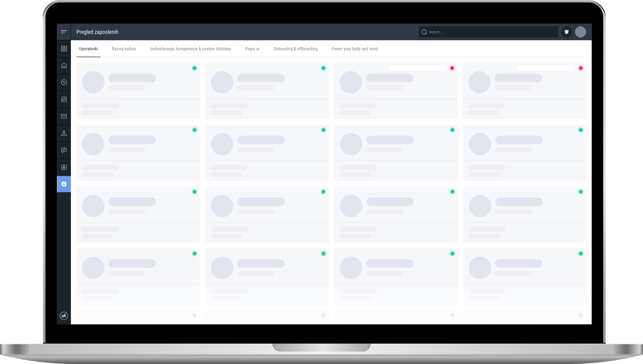This screenshot has height=364, width=643.
Task: Click the magnifier icon in the search box
Action: point(424,32)
